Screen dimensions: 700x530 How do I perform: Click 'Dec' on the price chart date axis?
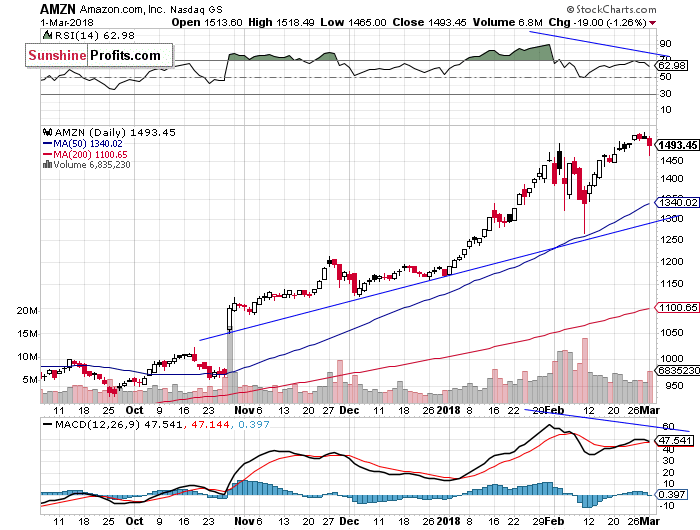point(349,410)
